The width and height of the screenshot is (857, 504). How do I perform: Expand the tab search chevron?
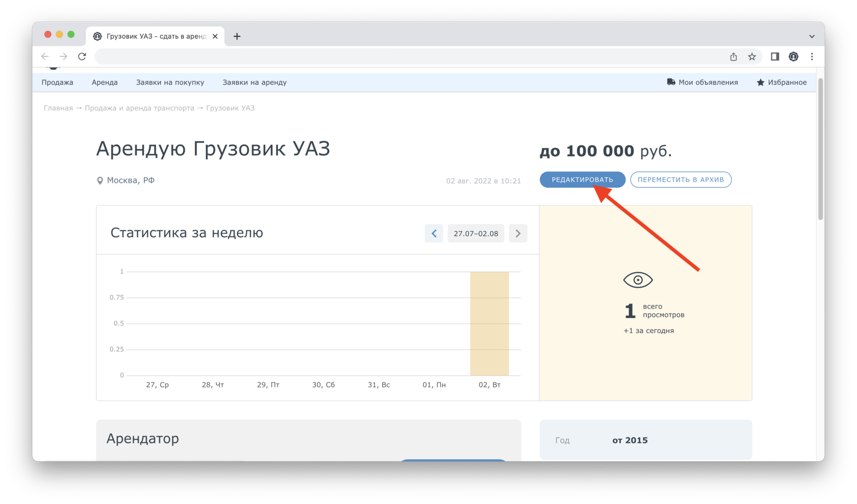coord(812,36)
